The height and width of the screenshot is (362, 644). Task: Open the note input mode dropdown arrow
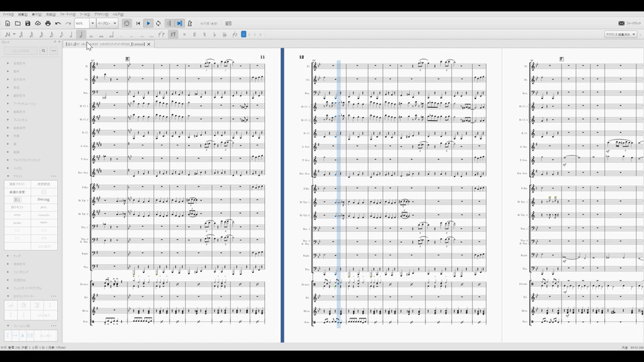14,34
